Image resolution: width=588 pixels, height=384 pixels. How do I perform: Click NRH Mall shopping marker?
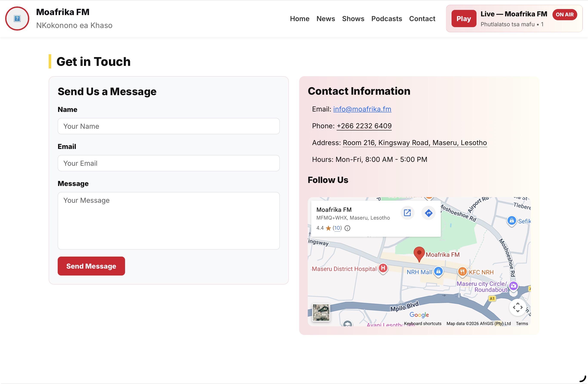coord(438,271)
